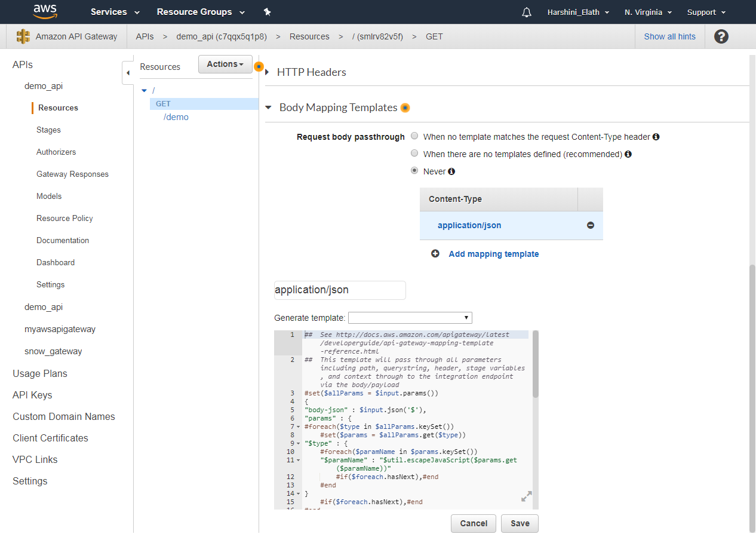Click the info icon next to Never option
The height and width of the screenshot is (537, 756).
tap(452, 171)
